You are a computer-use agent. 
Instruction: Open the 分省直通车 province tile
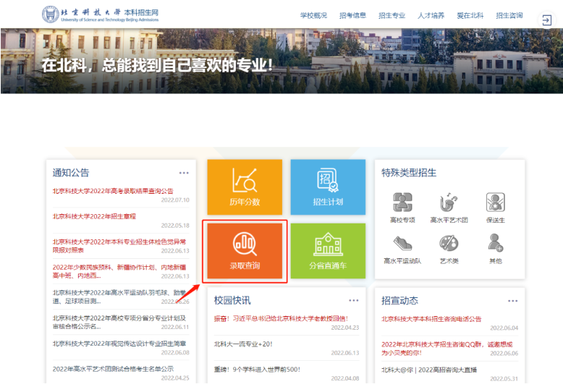click(328, 251)
